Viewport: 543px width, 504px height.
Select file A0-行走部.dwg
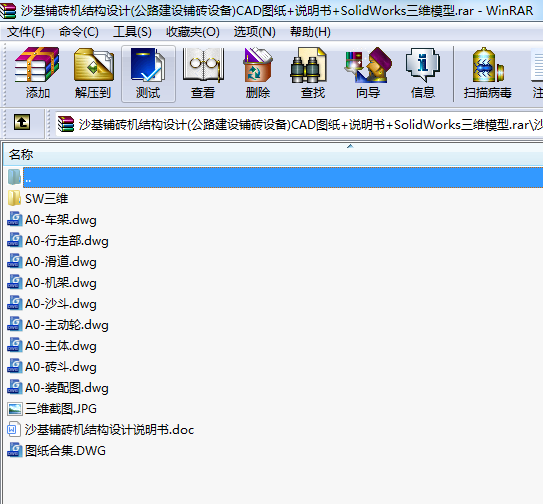point(67,240)
